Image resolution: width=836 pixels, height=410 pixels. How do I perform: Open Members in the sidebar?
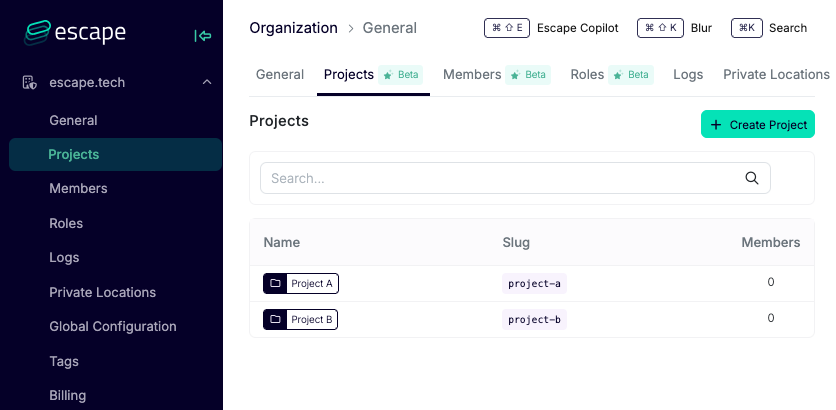(78, 189)
